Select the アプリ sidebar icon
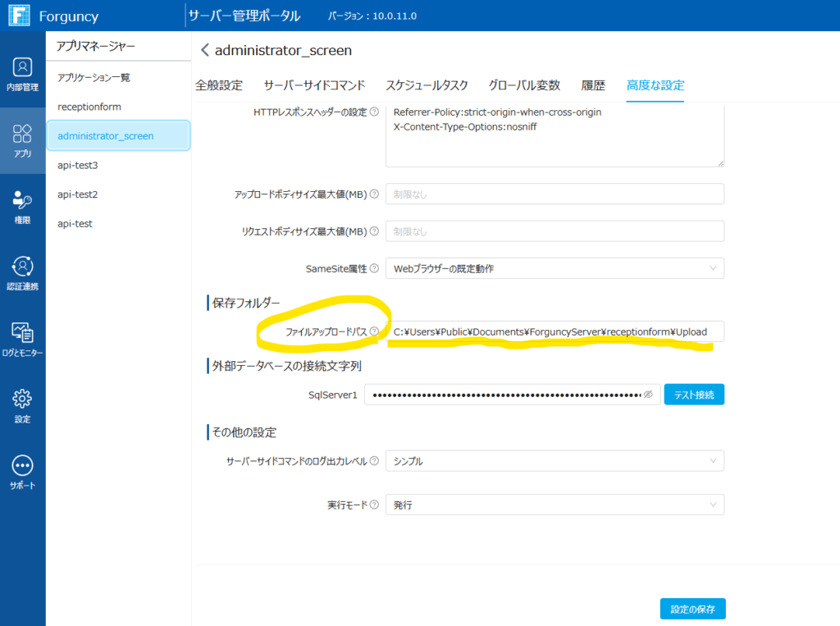Viewport: 840px width, 626px height. pyautogui.click(x=22, y=139)
